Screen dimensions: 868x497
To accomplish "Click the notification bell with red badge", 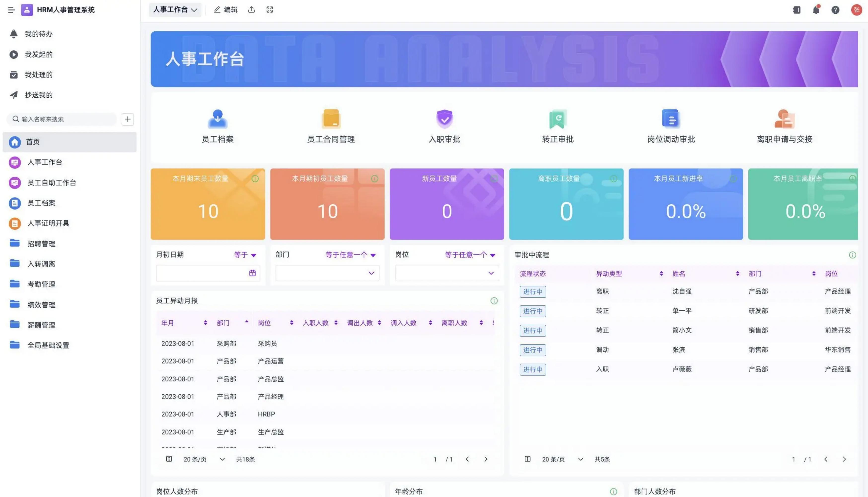I will (x=816, y=10).
